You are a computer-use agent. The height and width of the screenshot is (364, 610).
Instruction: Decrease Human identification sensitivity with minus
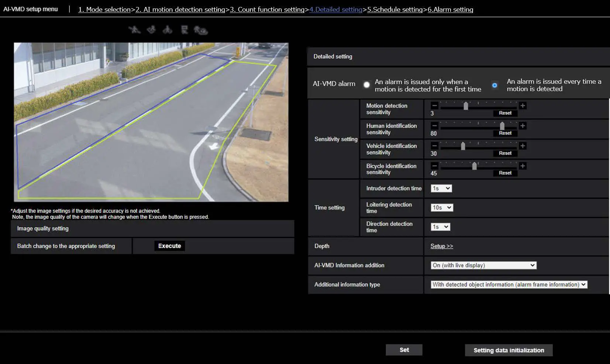pos(434,126)
